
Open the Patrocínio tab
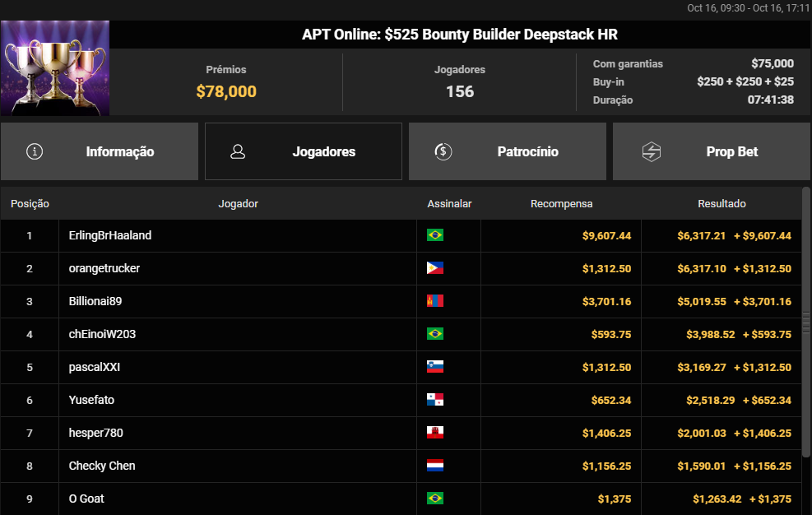click(508, 151)
